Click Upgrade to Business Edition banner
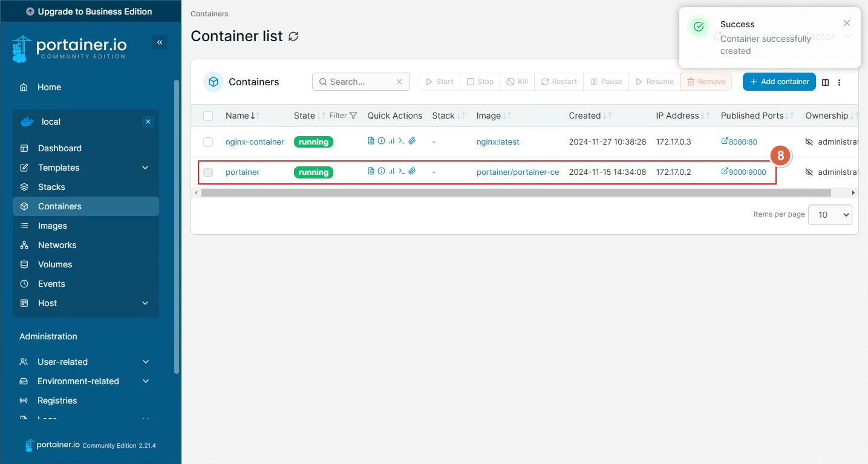This screenshot has width=868, height=464. click(90, 11)
